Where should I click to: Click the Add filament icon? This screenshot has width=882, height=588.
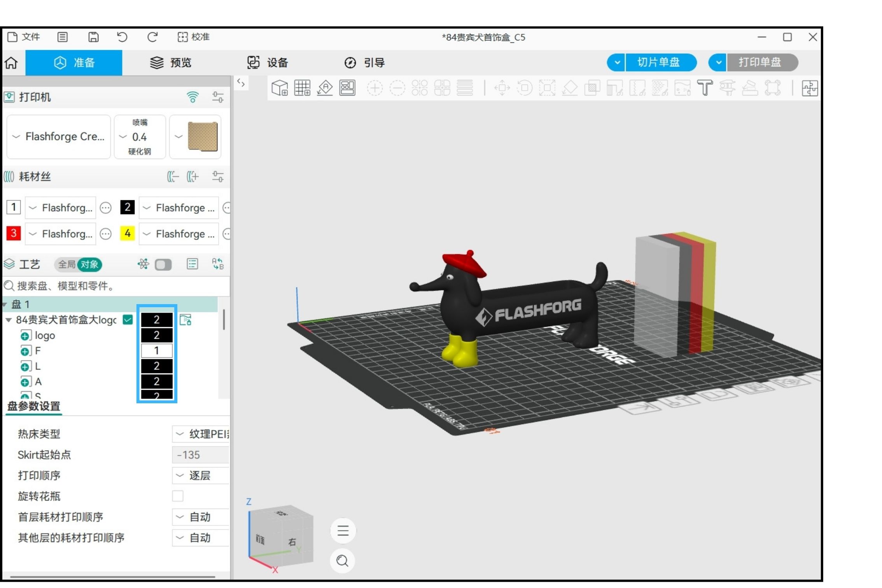pos(192,177)
